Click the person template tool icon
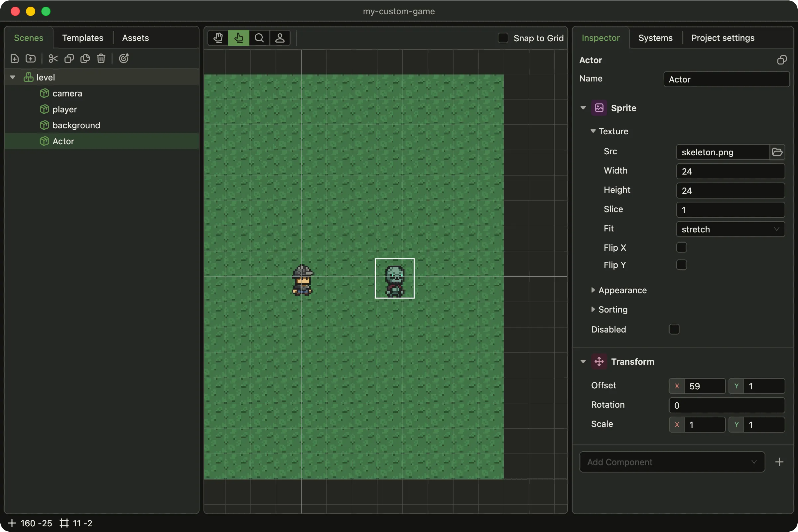798x532 pixels. pos(280,38)
